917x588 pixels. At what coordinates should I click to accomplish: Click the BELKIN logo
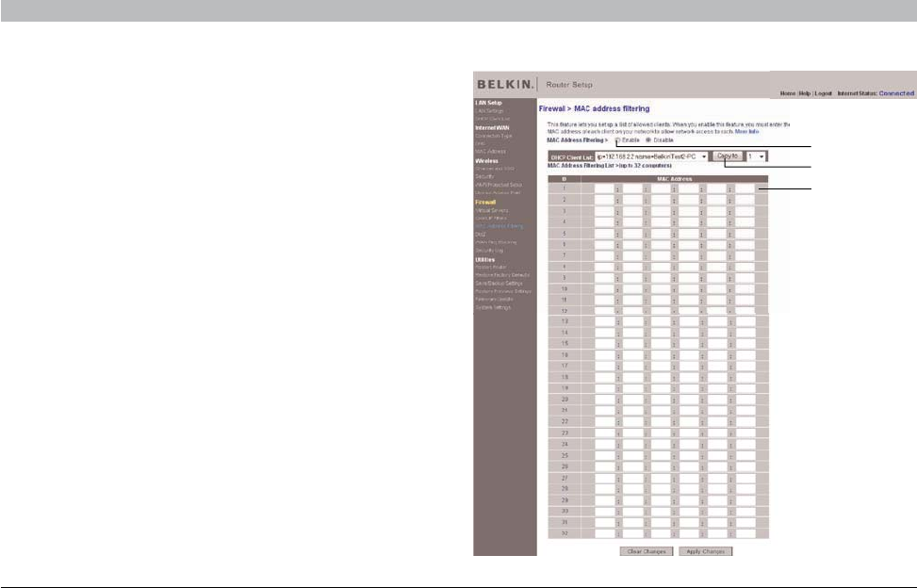(505, 84)
